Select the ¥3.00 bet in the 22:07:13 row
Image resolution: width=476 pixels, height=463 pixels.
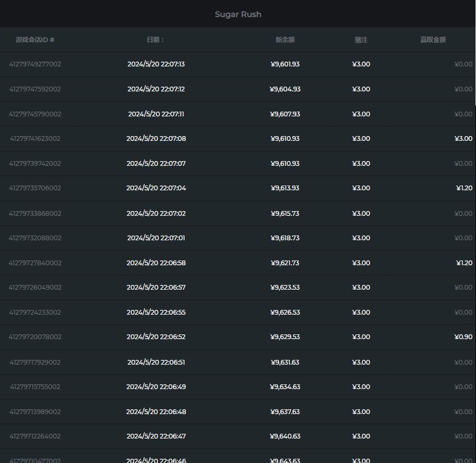[361, 64]
